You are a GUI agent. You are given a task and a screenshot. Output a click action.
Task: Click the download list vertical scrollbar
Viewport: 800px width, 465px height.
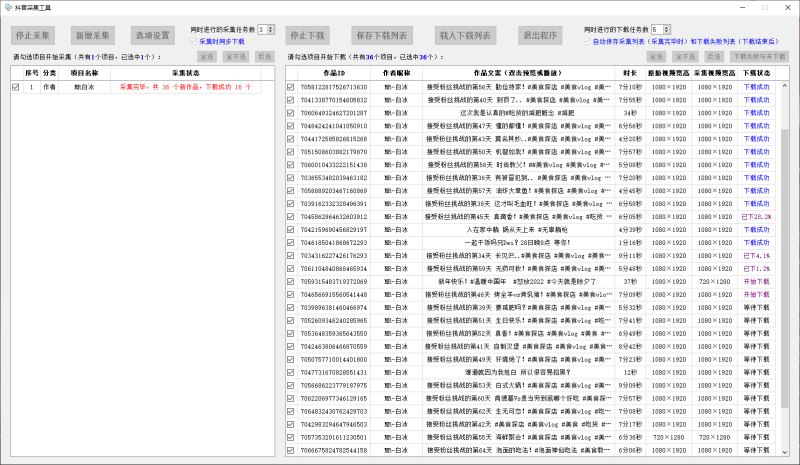point(782,250)
